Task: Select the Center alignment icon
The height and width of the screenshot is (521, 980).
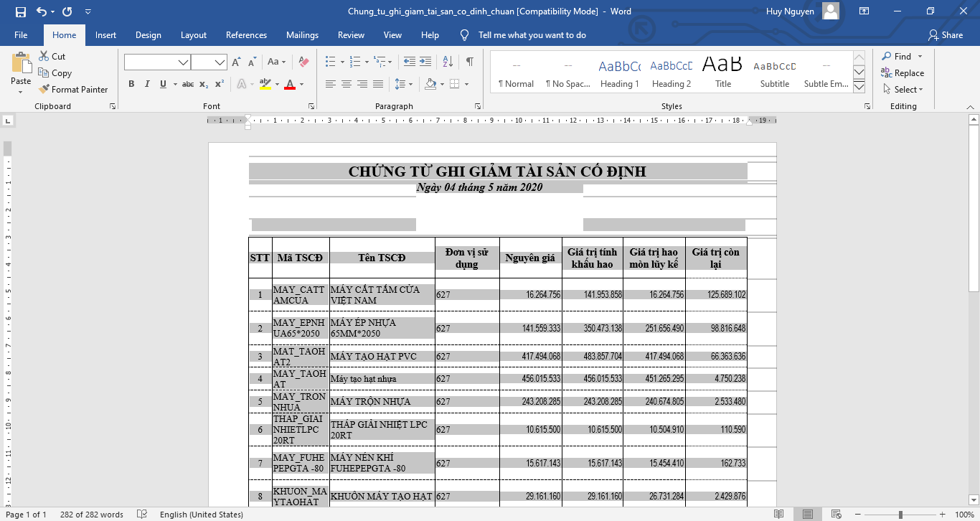Action: (346, 84)
